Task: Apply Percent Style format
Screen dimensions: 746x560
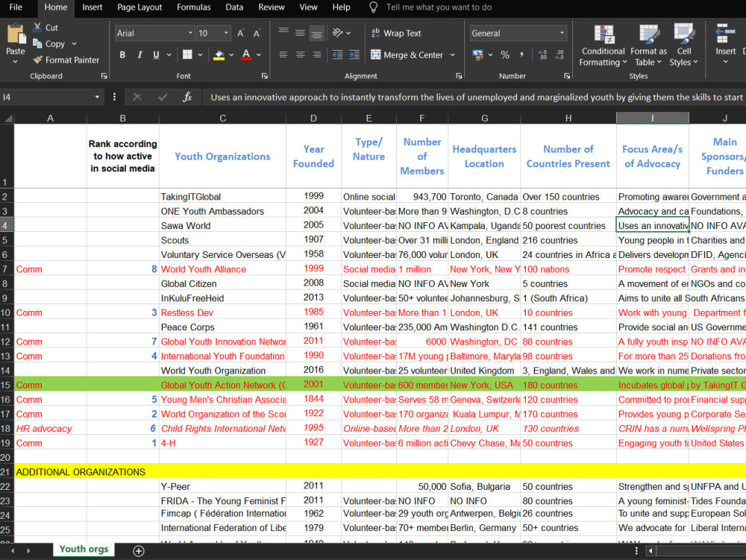Action: (505, 54)
